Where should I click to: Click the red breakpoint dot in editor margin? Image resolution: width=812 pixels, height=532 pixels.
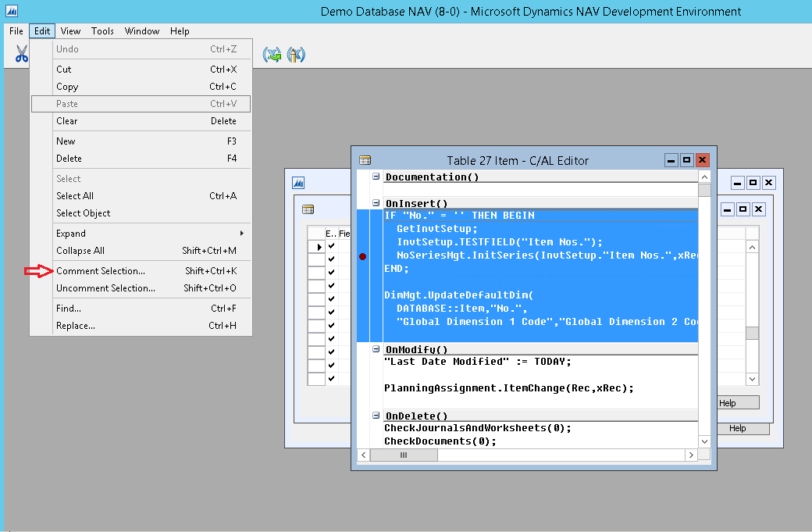coord(362,256)
